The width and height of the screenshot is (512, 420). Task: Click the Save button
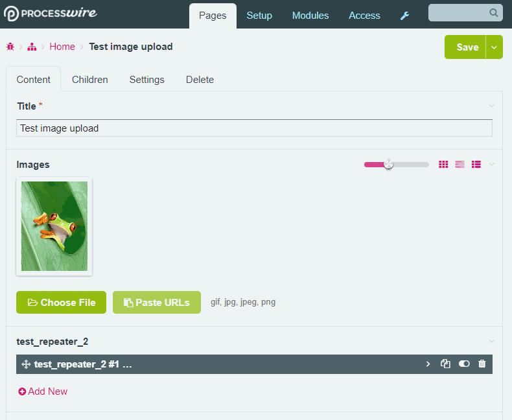(465, 47)
